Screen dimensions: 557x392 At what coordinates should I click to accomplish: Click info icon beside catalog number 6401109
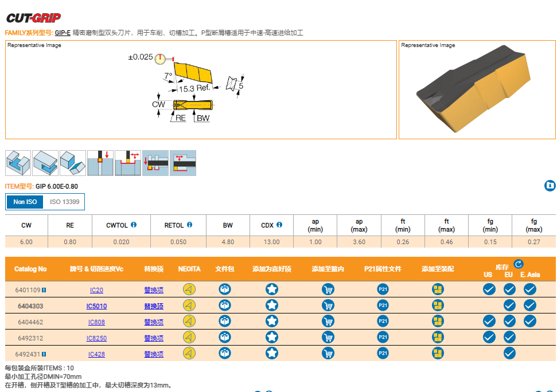pyautogui.click(x=44, y=290)
